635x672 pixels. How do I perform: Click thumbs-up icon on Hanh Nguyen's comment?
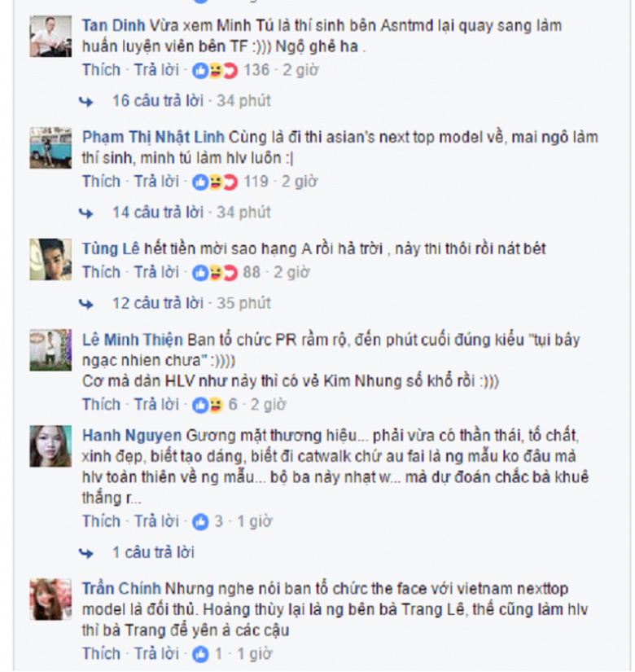click(200, 522)
